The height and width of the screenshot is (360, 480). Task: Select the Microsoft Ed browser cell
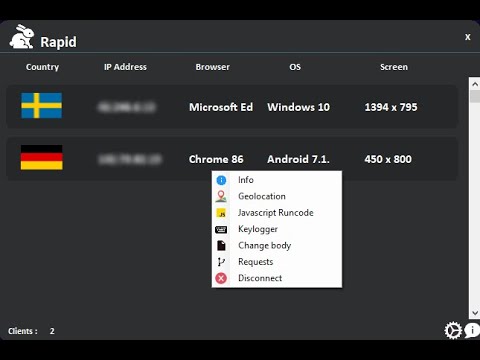point(221,107)
